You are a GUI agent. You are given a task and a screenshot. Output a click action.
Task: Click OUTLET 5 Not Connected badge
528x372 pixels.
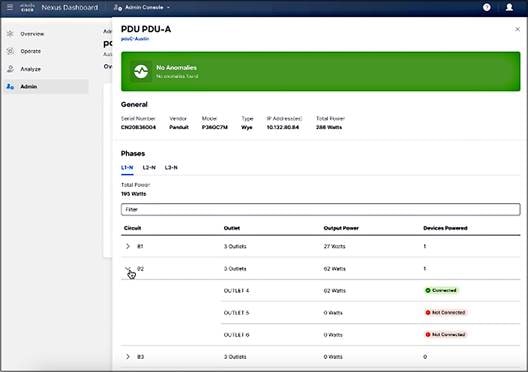(x=445, y=312)
